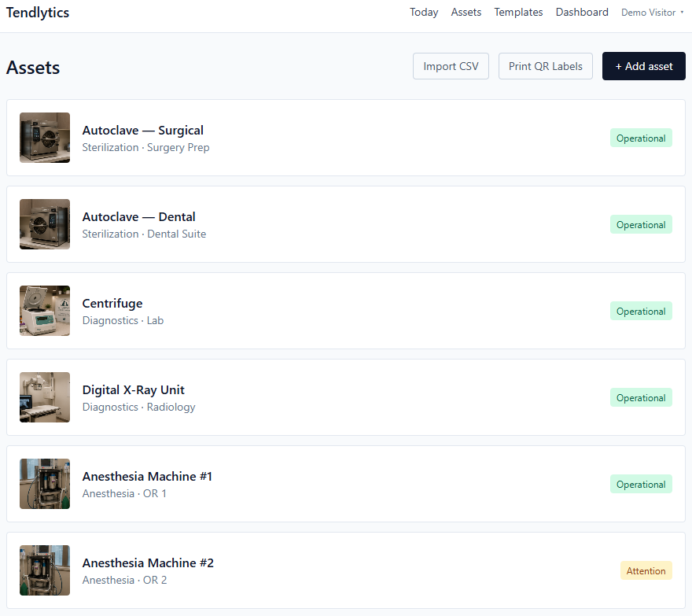Go home via the Tendlytics logo
Screen dimensions: 692x616
38,13
